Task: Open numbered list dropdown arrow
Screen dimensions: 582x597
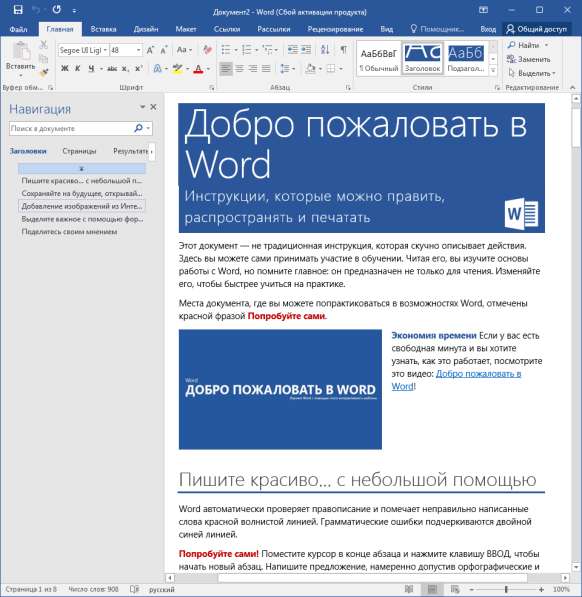Action: point(256,50)
